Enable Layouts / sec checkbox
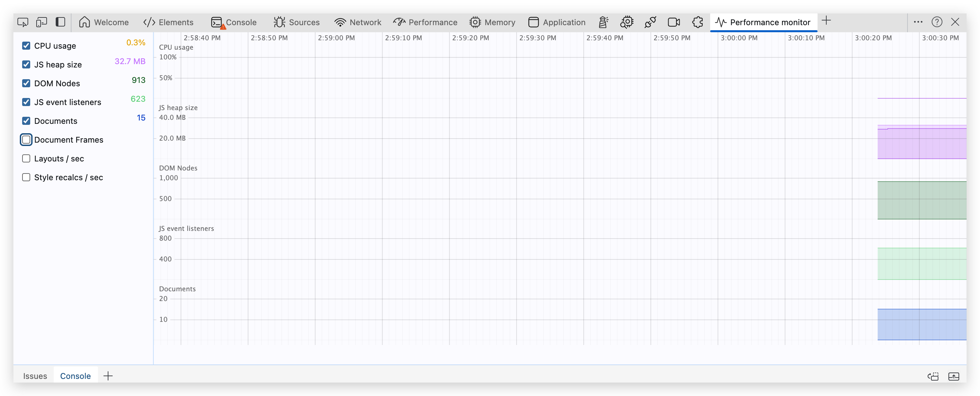This screenshot has width=980, height=396. pos(26,159)
